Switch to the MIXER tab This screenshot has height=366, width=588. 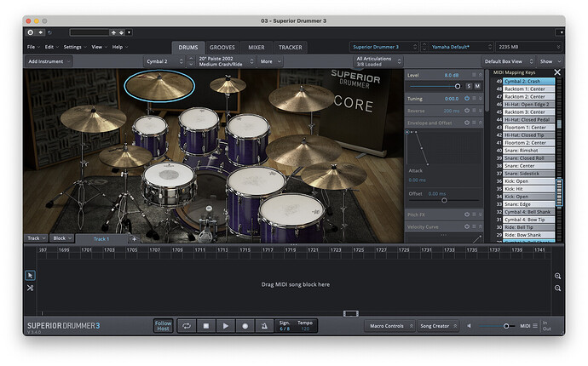257,48
